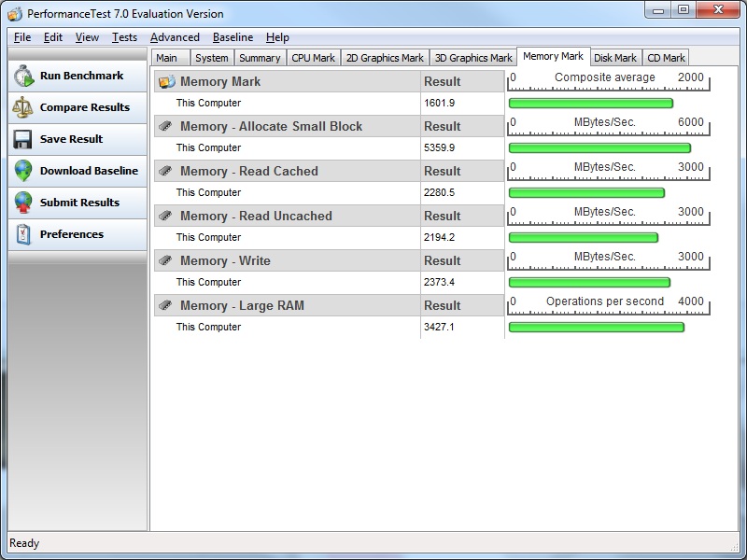Click the Compare Results scales icon
Viewport: 747px width, 560px height.
coord(22,107)
